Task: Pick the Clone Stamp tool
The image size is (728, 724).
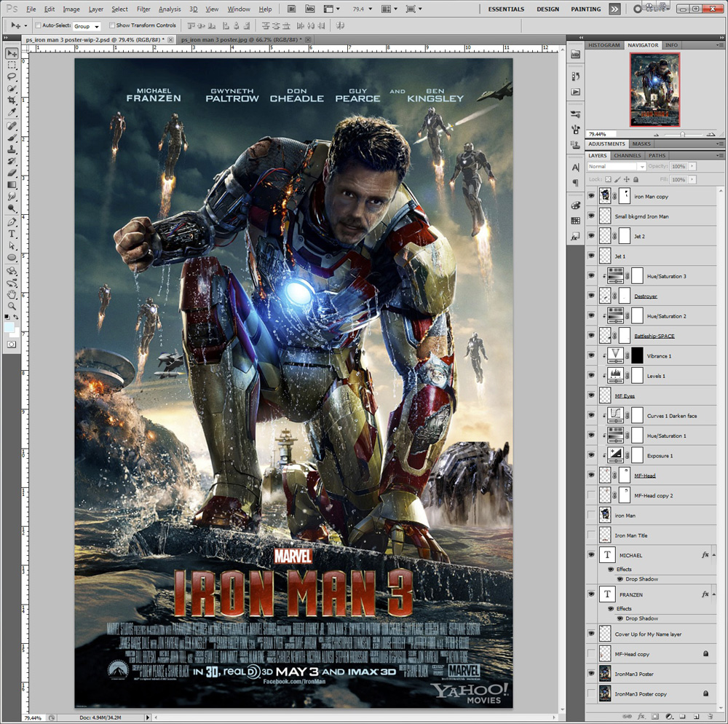Action: pyautogui.click(x=12, y=149)
